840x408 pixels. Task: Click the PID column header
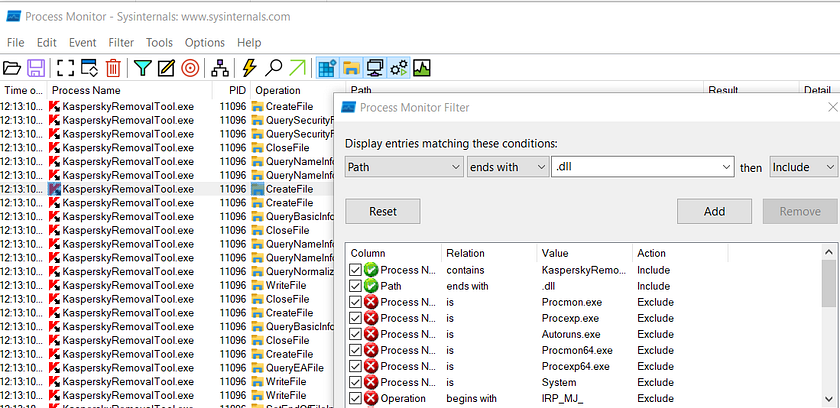(231, 90)
